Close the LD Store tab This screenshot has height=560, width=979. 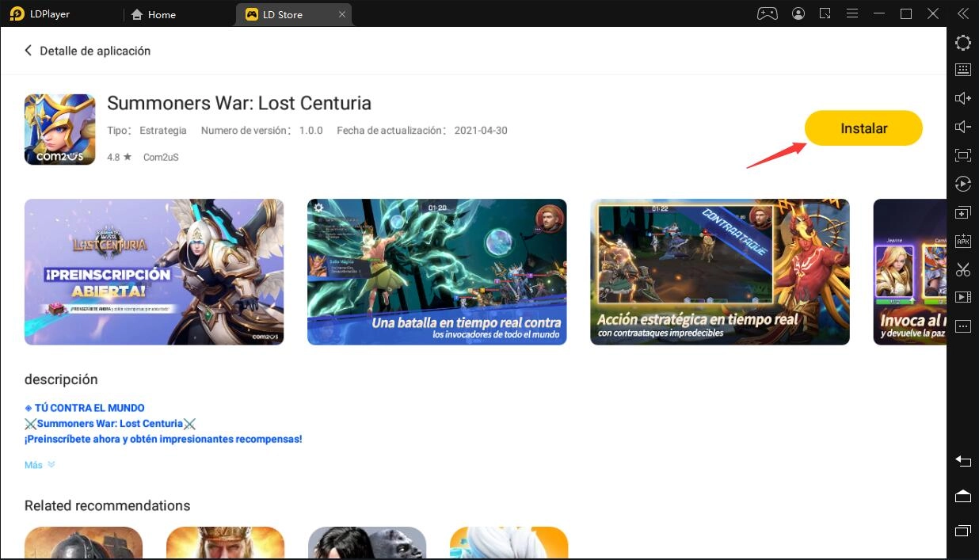coord(342,14)
